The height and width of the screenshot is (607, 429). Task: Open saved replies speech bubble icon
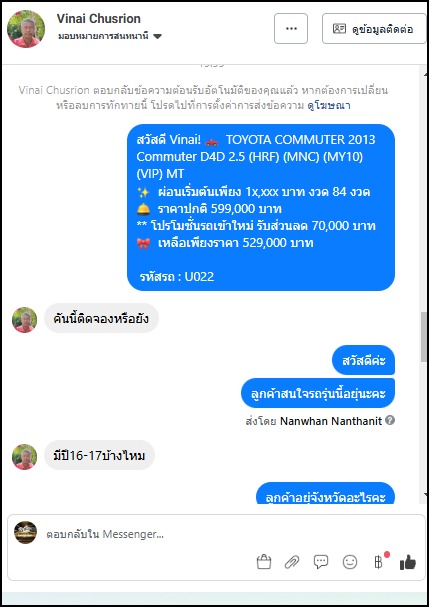(321, 562)
